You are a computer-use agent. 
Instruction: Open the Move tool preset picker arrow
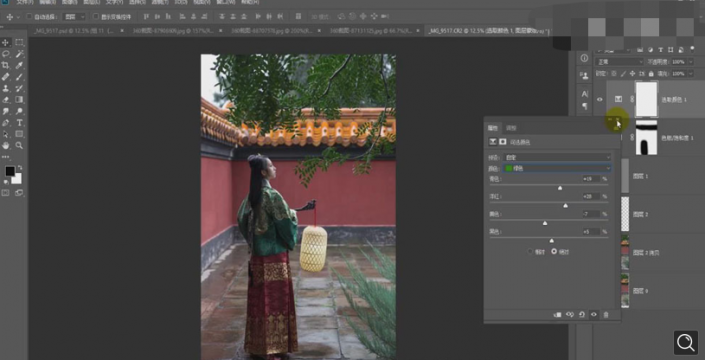[x=18, y=17]
